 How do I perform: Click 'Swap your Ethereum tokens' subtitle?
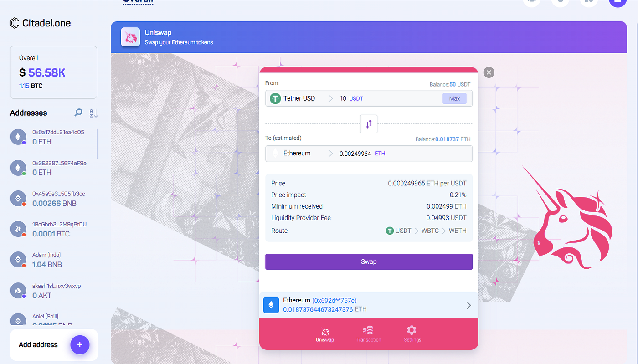click(179, 42)
